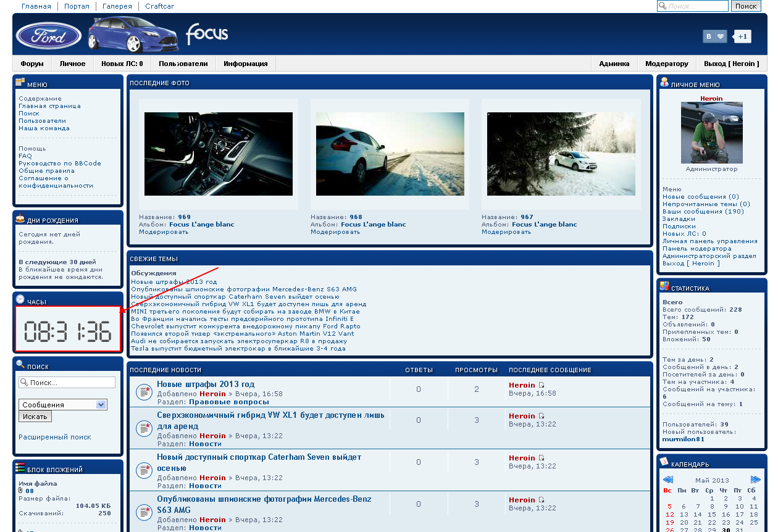The image size is (778, 532).
Task: Click topic icon beside Новые штрафы 2013 год
Action: click(x=143, y=391)
